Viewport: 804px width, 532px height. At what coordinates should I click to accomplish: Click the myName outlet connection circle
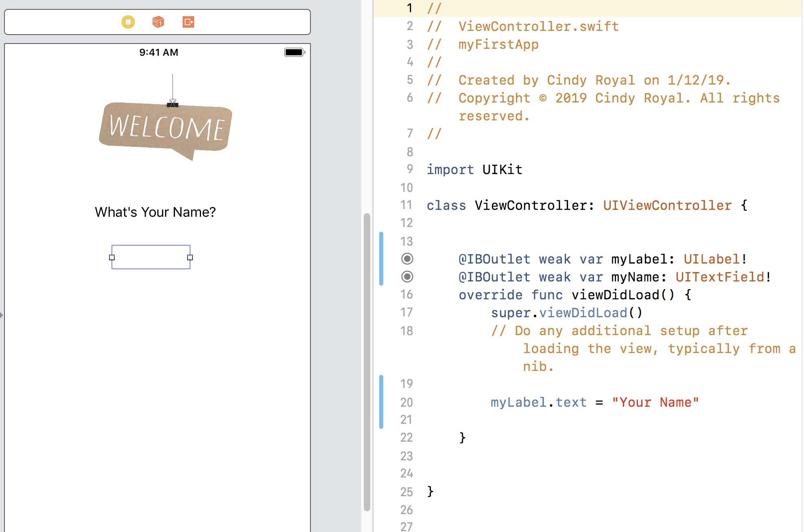[407, 277]
